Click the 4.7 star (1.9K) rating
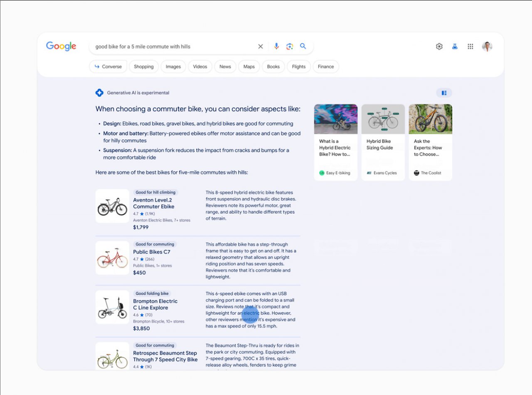Screen dimensions: 532x395 pyautogui.click(x=144, y=214)
